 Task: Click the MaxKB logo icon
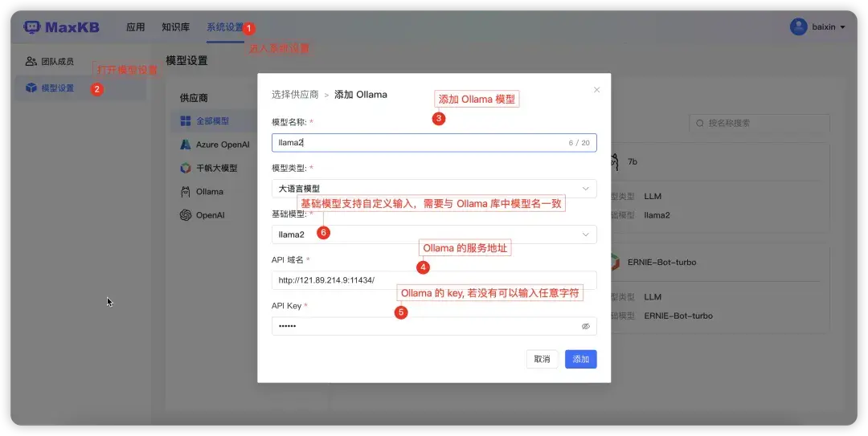(x=32, y=27)
